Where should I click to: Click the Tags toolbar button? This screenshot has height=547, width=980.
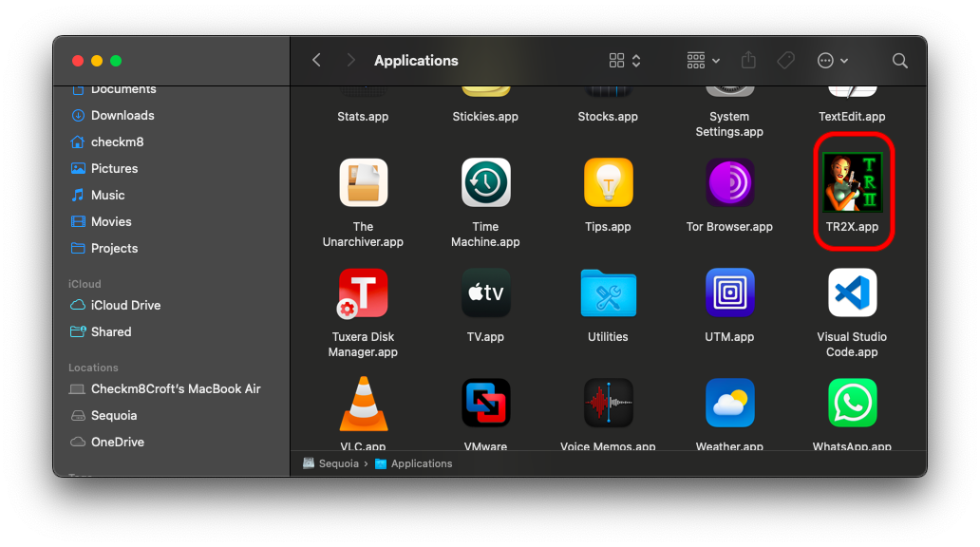[785, 61]
